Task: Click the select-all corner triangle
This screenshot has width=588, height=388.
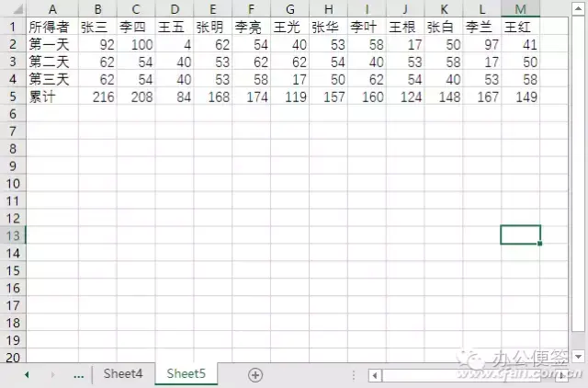Action: (17, 9)
